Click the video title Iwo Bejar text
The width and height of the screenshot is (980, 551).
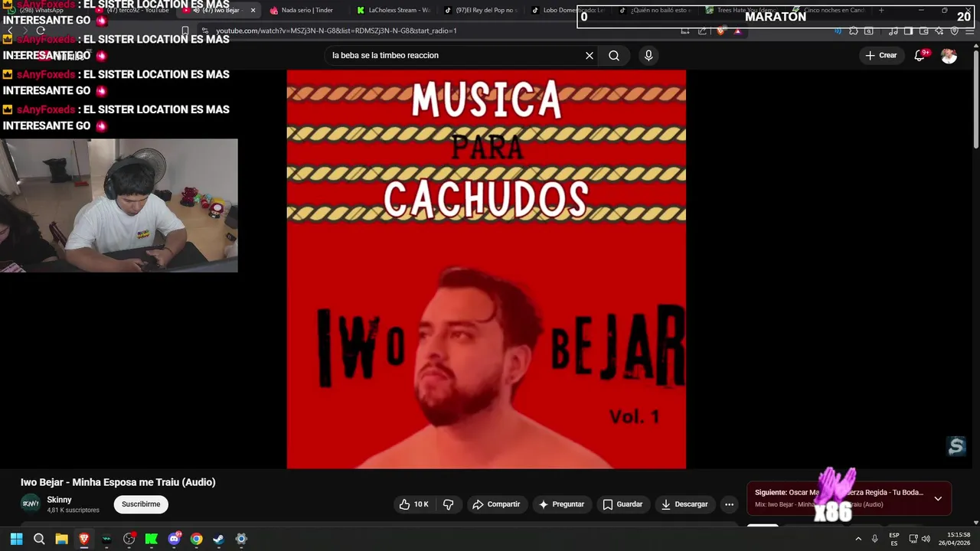118,482
